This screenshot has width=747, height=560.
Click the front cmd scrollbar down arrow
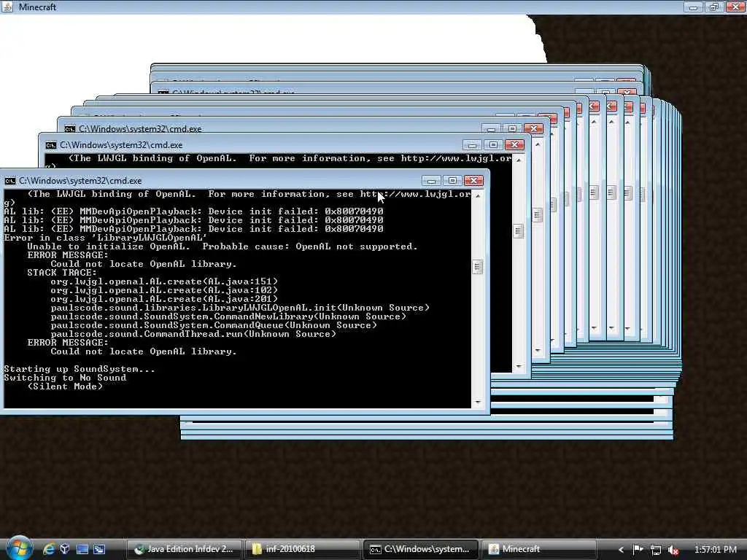[478, 402]
